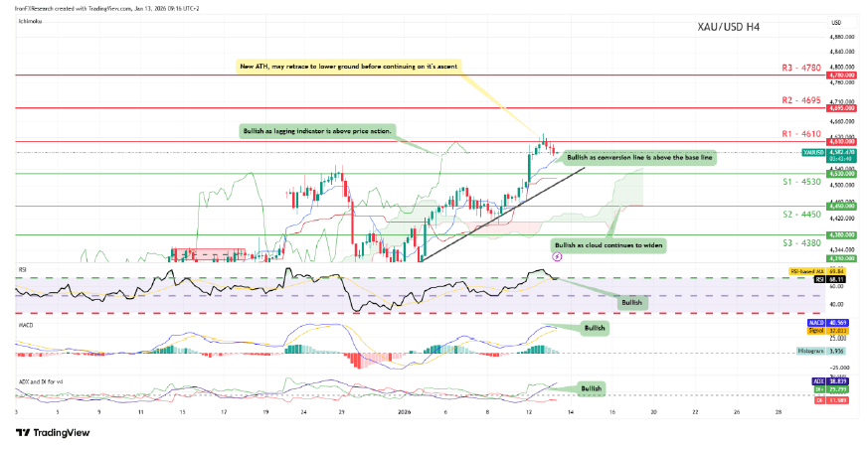Click the purple lightning event marker icon
The width and height of the screenshot is (868, 449).
558,257
